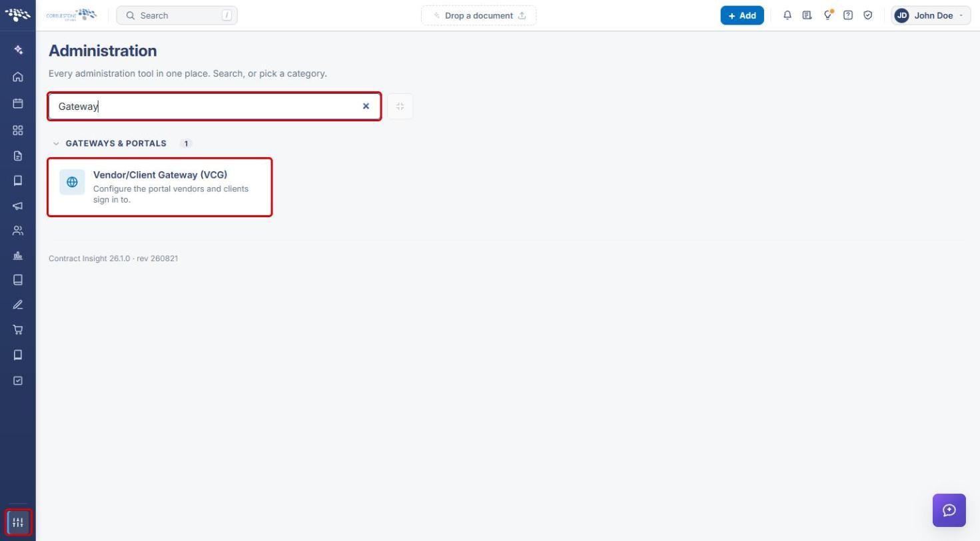Collapse the Gateways & Portals section chevron
The height and width of the screenshot is (541, 980).
56,143
